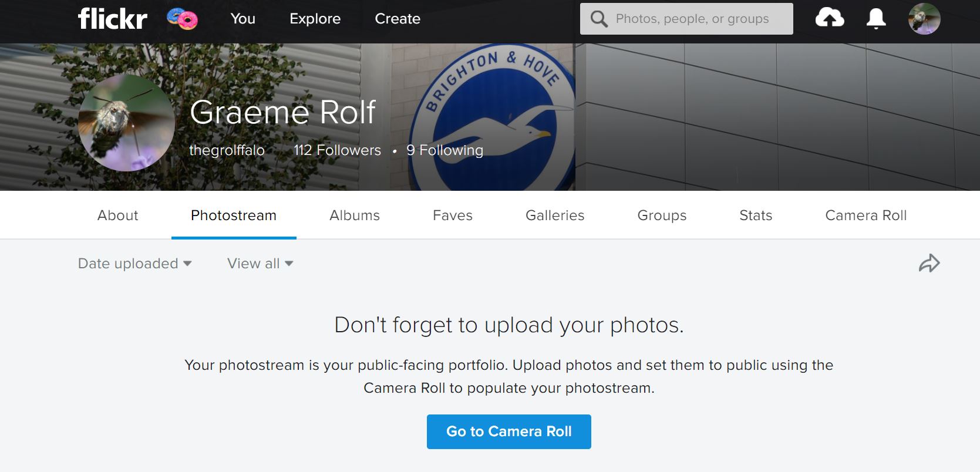
Task: Click the Flickr logo
Action: pos(113,19)
